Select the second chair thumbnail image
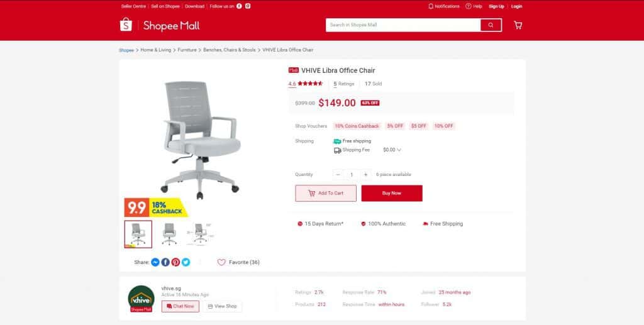 point(169,234)
